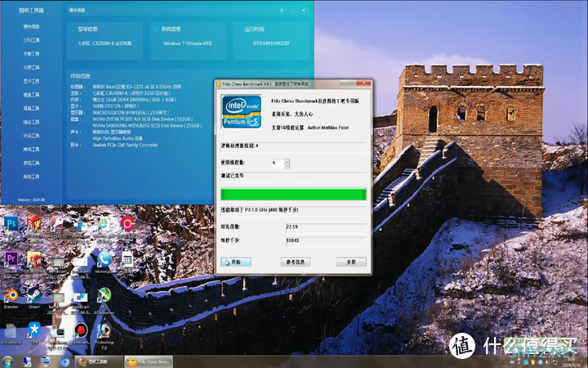Open the microsip blue phone shortcut

(104, 259)
